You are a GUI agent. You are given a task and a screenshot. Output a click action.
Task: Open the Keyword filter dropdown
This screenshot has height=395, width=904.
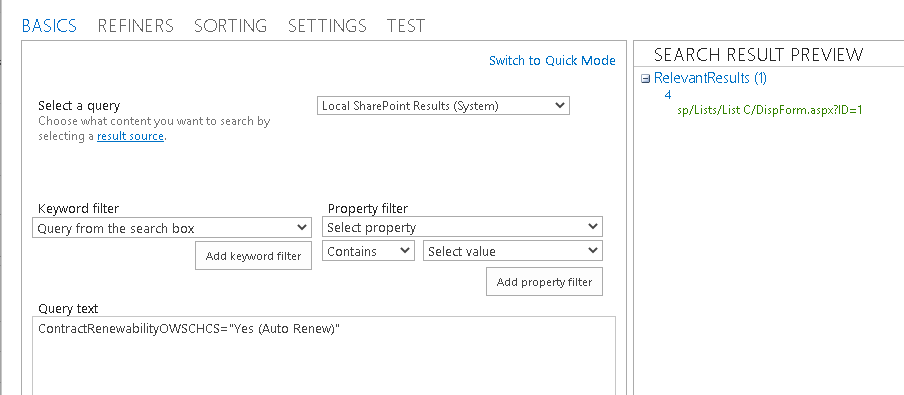pyautogui.click(x=172, y=228)
